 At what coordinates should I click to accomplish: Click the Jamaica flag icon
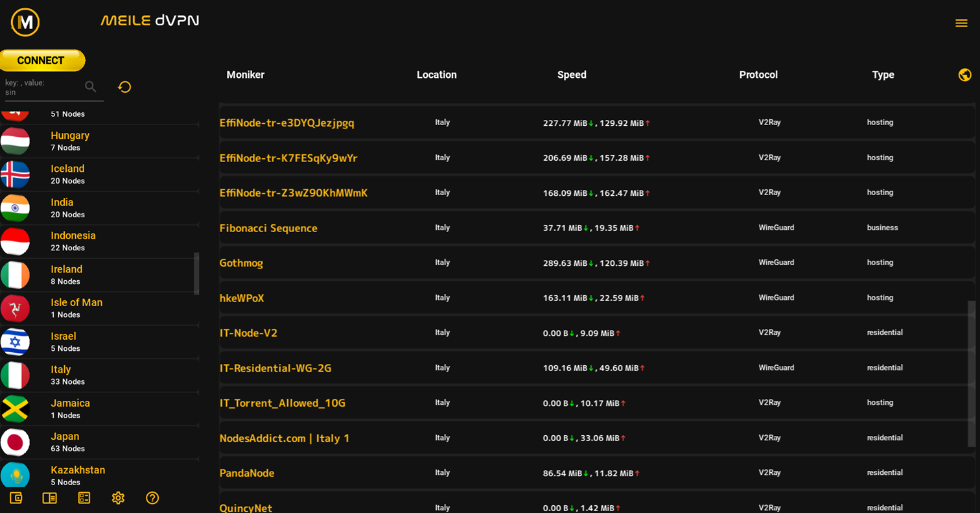click(15, 409)
